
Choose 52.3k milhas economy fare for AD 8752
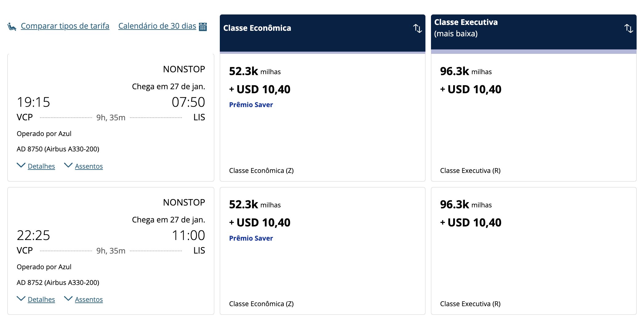(323, 251)
